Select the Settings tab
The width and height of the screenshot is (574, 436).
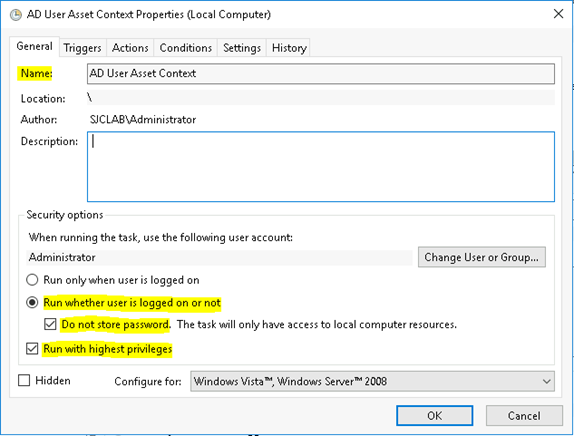tap(242, 48)
